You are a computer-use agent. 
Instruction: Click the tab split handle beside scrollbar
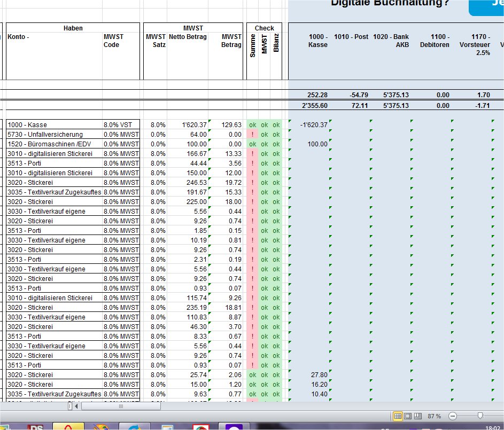click(x=69, y=406)
